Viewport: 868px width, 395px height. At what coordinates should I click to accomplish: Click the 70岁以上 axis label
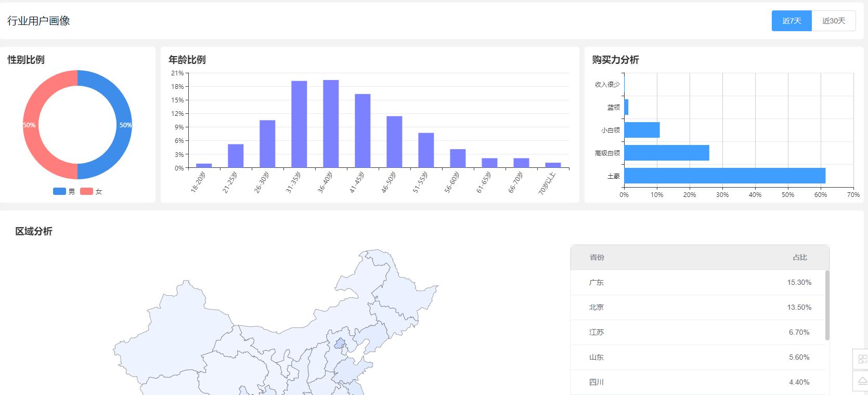tap(547, 183)
